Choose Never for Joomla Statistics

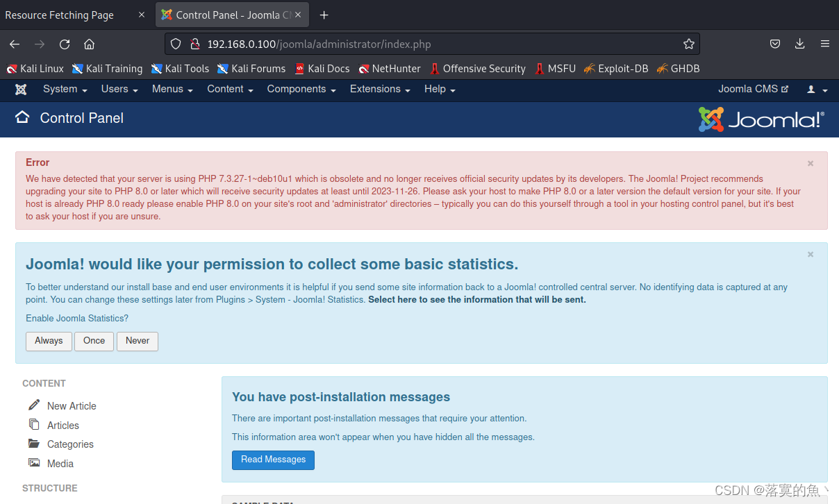tap(138, 341)
